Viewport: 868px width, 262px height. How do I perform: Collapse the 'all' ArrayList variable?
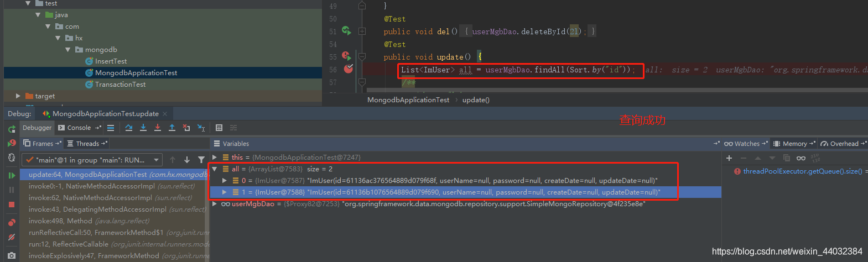click(215, 169)
